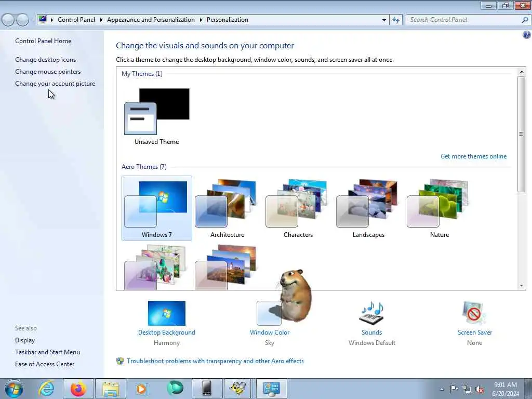532x399 pixels.
Task: Open Sounds icon
Action: tap(371, 313)
